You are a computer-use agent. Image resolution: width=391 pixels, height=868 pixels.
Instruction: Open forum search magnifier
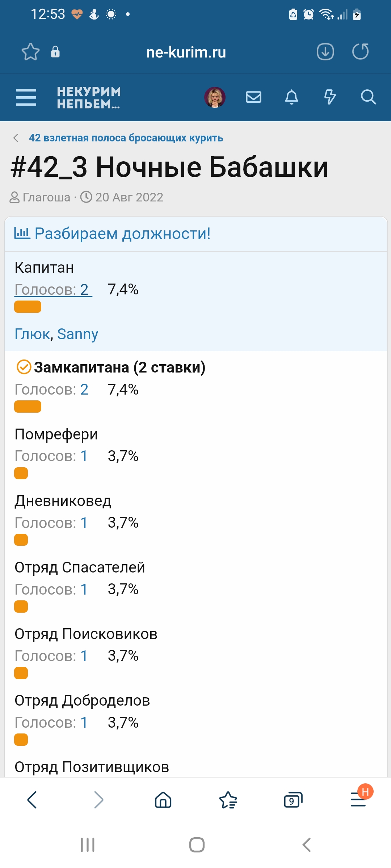coord(368,97)
